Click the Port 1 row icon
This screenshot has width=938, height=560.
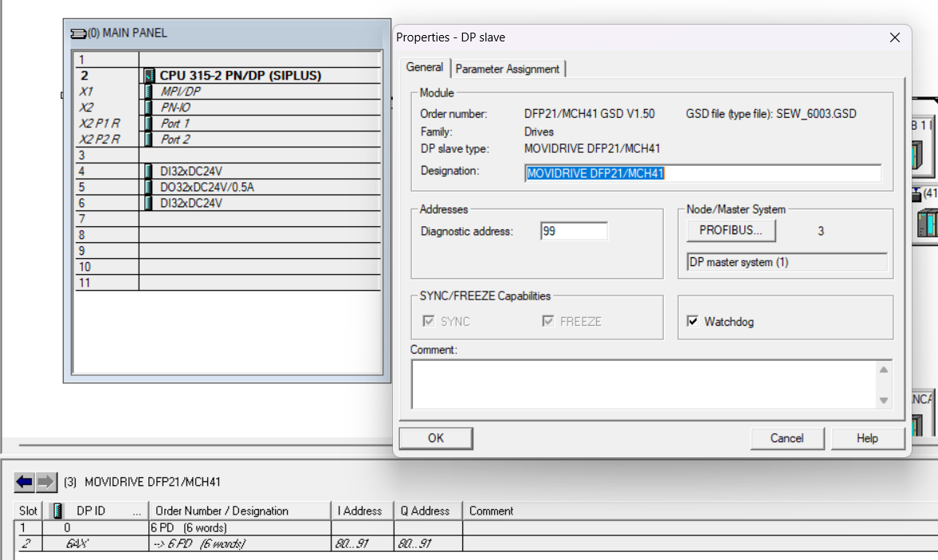148,123
